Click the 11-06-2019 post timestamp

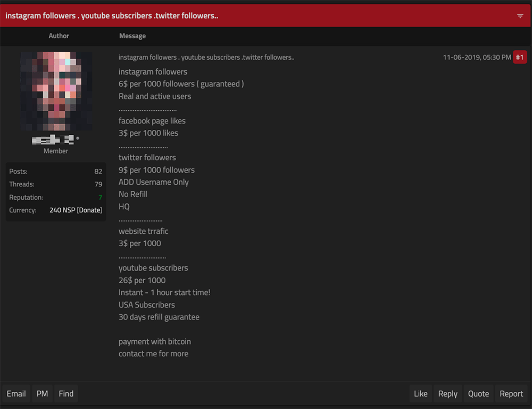[x=477, y=57]
